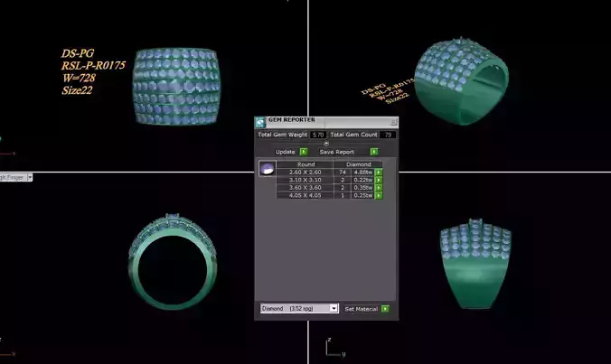The height and width of the screenshot is (364, 611).
Task: Select the 3.10 X 3.10 size cell
Action: tap(305, 180)
